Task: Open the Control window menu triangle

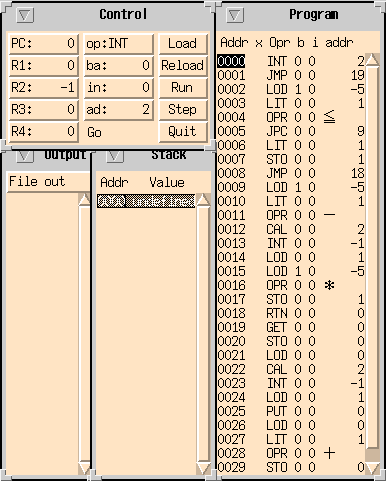Action: click(x=25, y=15)
